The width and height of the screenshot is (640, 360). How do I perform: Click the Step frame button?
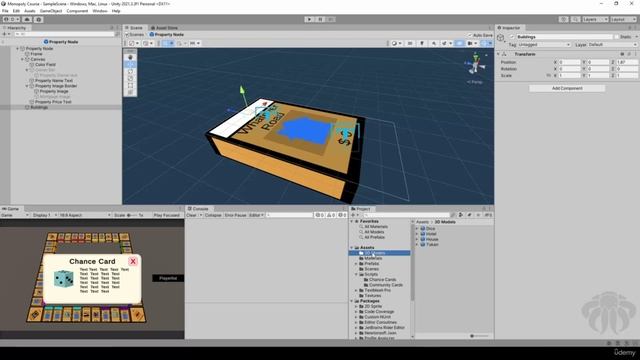(331, 19)
